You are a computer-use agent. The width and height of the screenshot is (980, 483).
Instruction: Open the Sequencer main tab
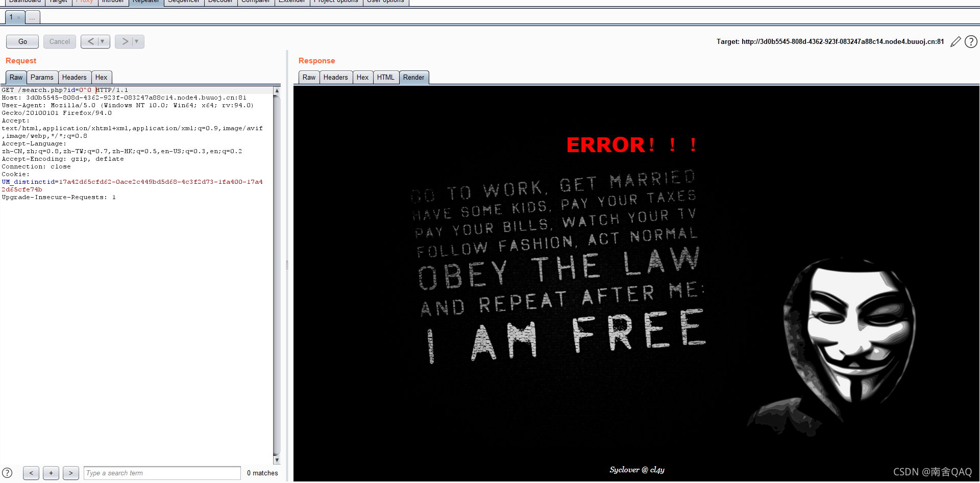[x=184, y=2]
